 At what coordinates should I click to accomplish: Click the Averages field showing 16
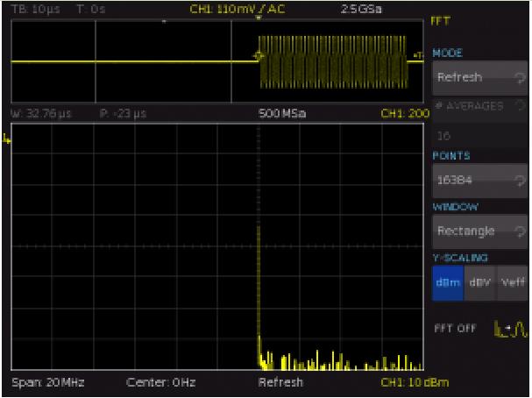[443, 137]
